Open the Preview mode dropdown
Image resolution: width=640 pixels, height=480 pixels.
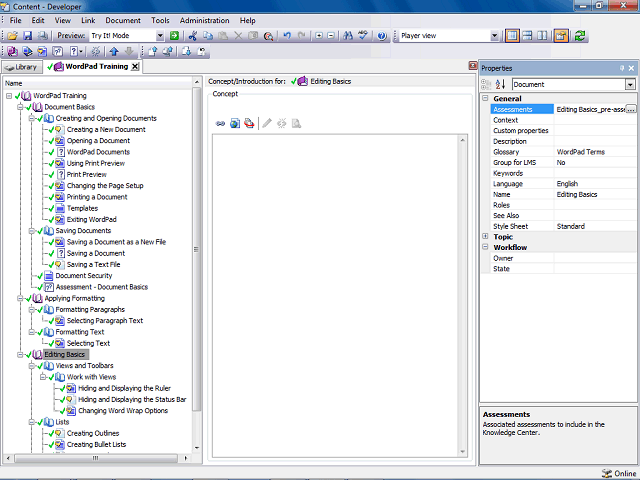point(160,36)
